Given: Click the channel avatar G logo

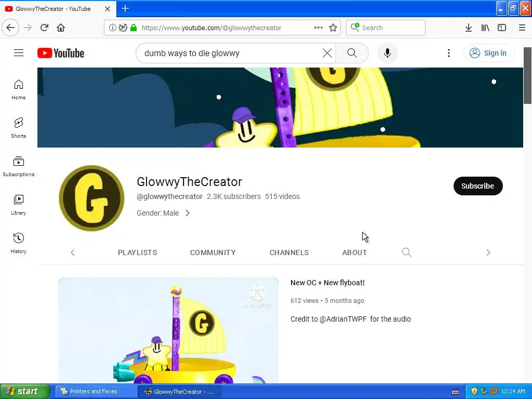Looking at the screenshot, I should [x=91, y=198].
